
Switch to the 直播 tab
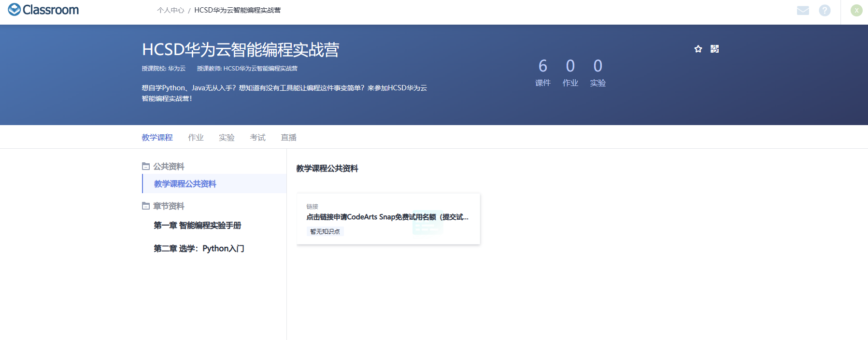288,138
